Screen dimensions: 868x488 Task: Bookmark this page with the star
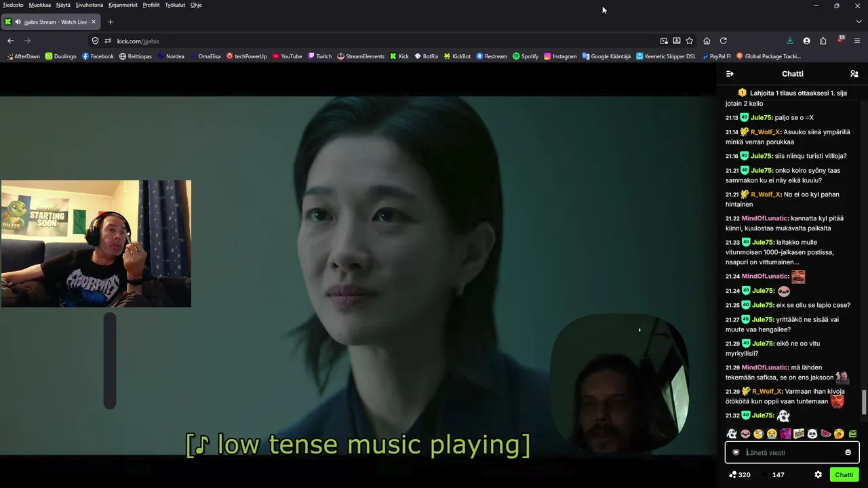(690, 41)
